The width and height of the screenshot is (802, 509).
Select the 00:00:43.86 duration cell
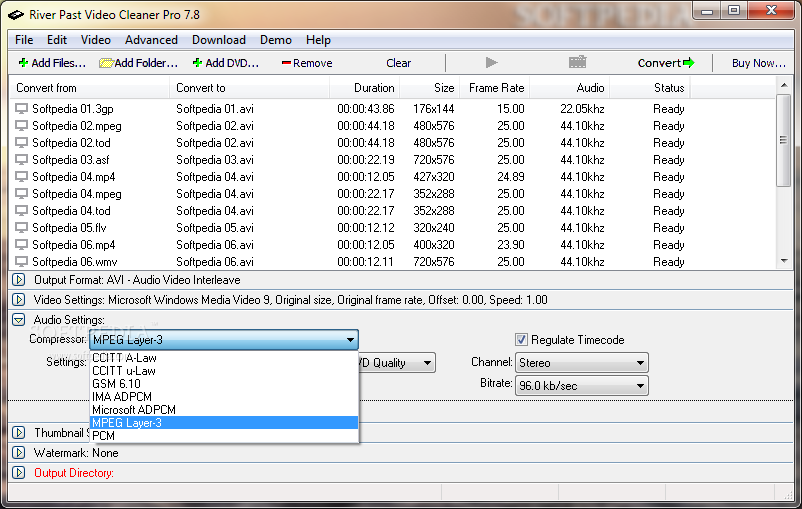pyautogui.click(x=366, y=109)
